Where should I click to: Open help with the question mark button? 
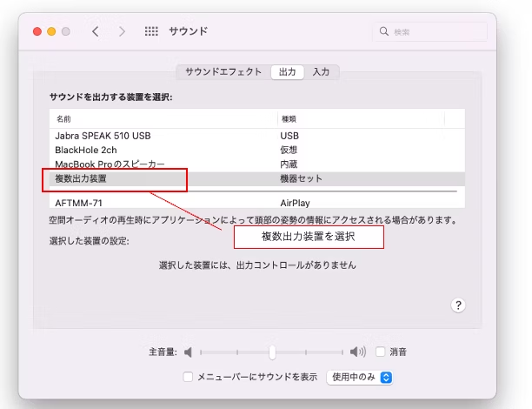(458, 305)
